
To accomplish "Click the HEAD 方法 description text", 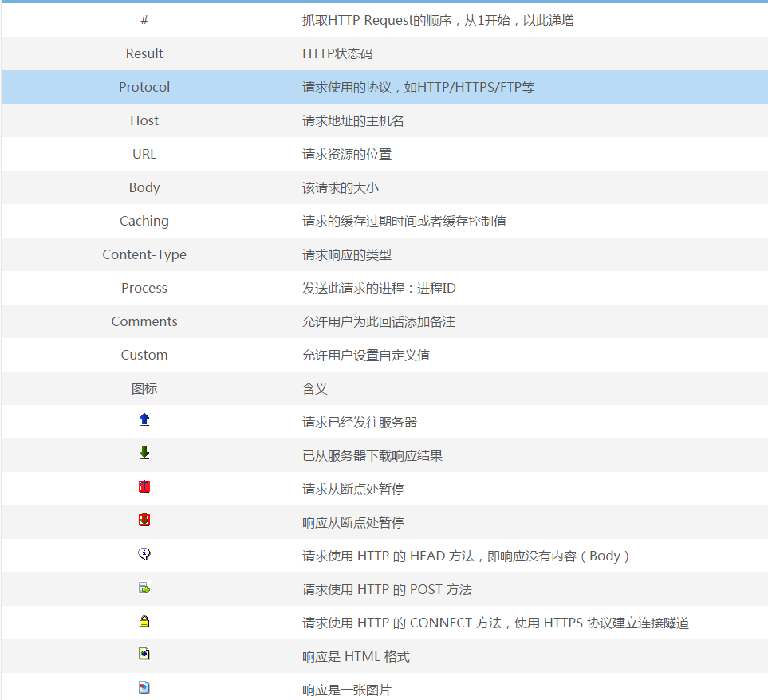I will click(466, 556).
